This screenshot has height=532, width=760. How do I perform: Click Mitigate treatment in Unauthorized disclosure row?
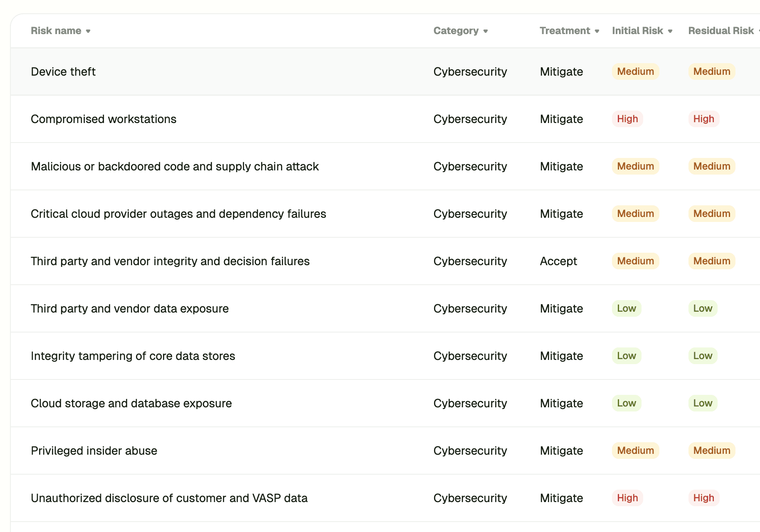coord(561,498)
